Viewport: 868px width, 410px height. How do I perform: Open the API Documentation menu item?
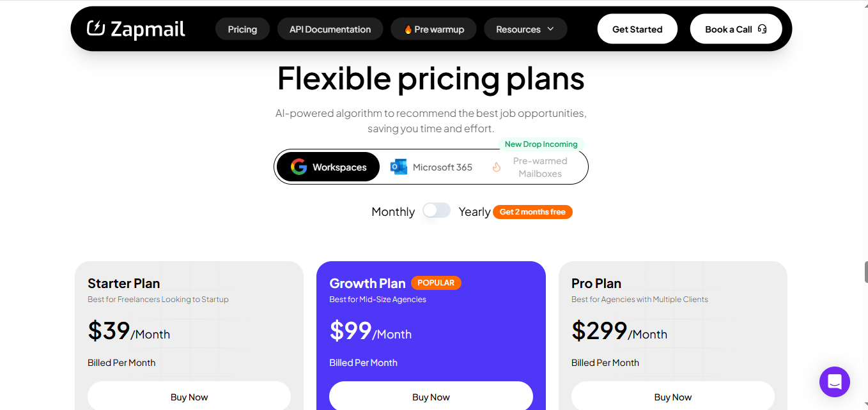click(330, 29)
